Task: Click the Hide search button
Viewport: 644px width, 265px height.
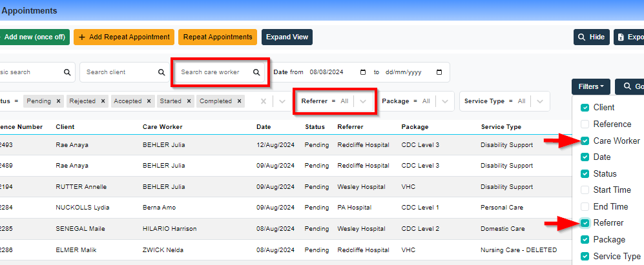Action: [x=592, y=37]
